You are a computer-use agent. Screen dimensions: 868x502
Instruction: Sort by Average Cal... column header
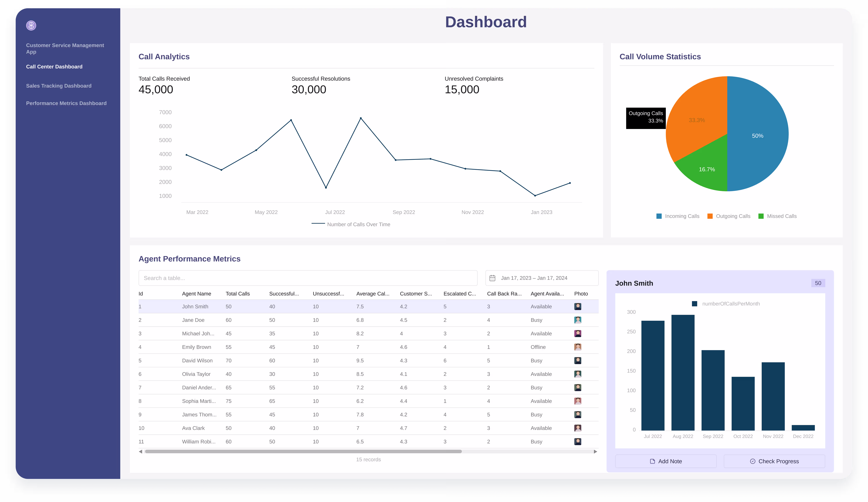[373, 294]
